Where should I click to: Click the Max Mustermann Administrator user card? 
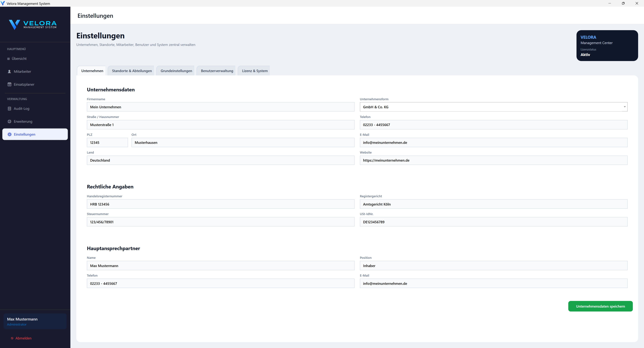[x=35, y=322]
